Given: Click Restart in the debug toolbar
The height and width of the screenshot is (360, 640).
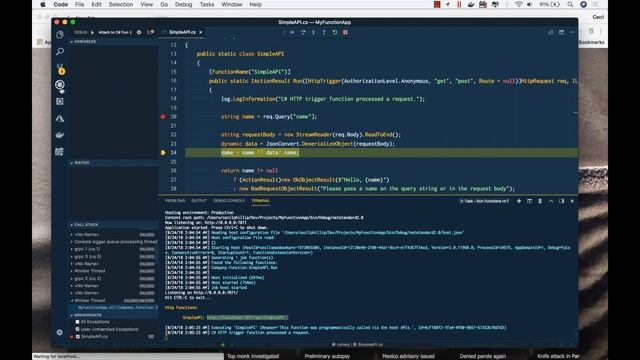Looking at the screenshot, I should (x=335, y=32).
